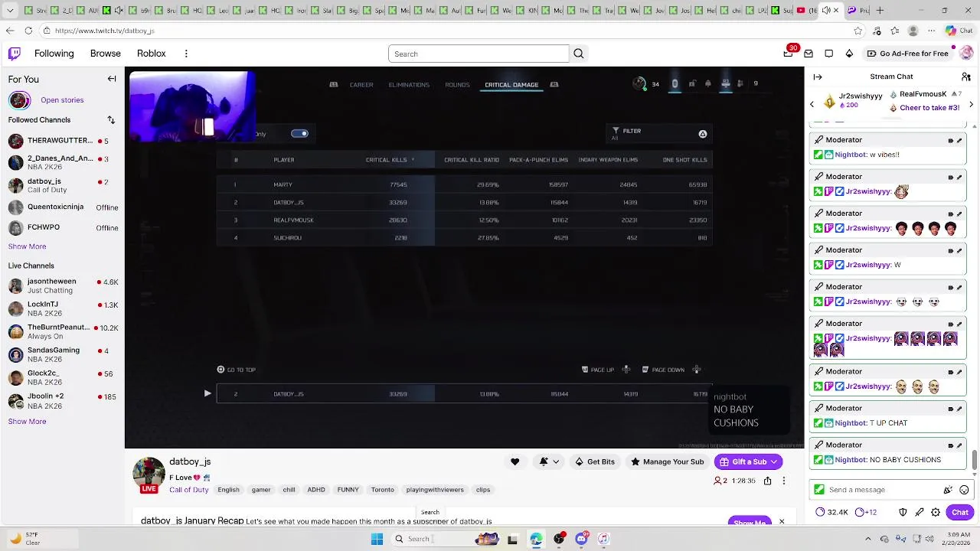Open moderator sword tools icon
980x551 pixels.
point(920,512)
